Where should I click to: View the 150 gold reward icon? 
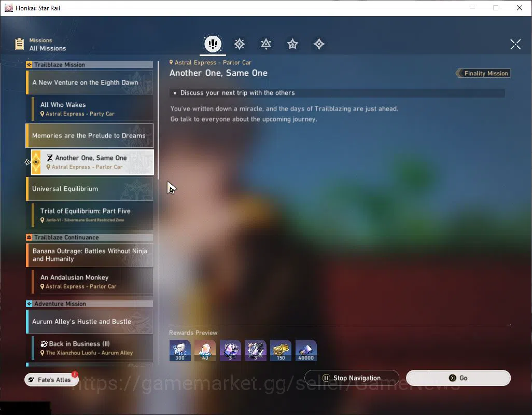tap(281, 351)
